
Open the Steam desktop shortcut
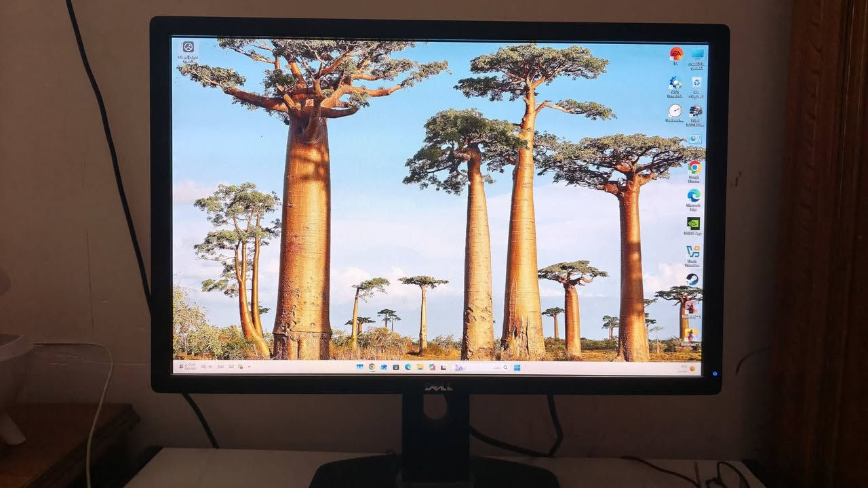692,279
